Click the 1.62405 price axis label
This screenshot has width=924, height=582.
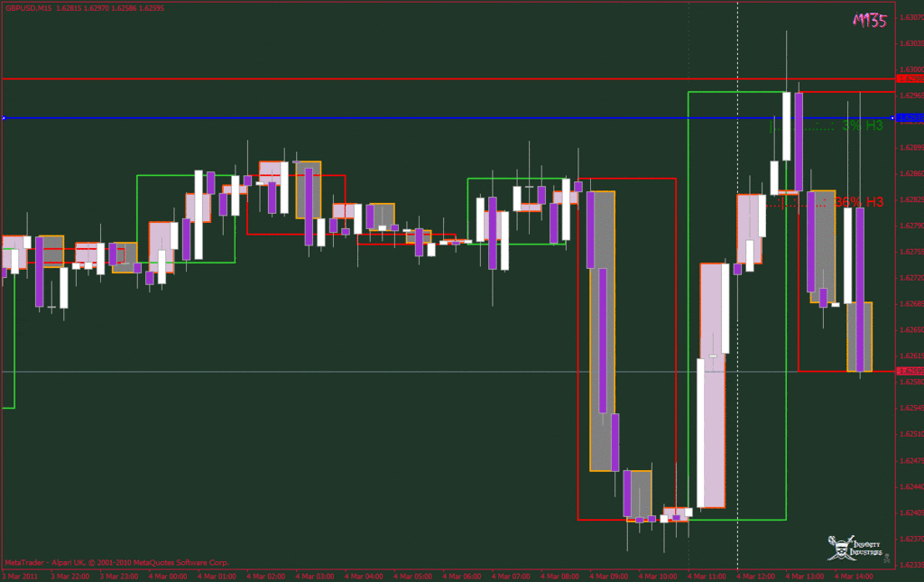click(911, 513)
